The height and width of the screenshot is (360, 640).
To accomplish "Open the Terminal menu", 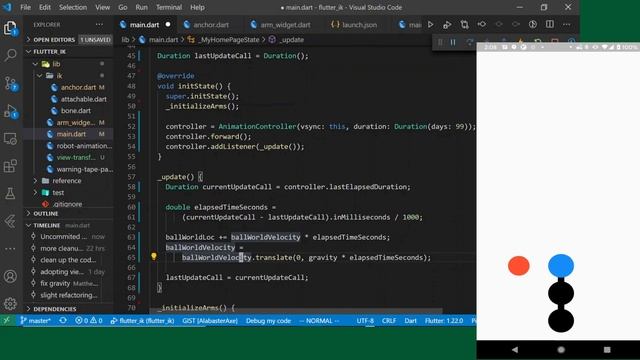I will (x=169, y=7).
